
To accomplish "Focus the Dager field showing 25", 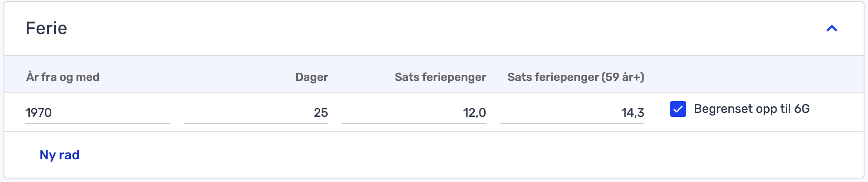I will coord(256,112).
